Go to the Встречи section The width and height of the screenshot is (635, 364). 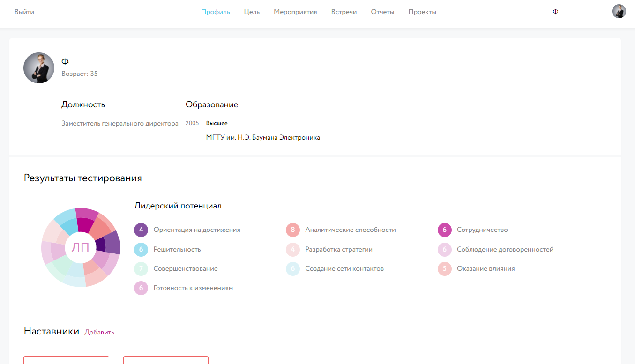tap(344, 12)
